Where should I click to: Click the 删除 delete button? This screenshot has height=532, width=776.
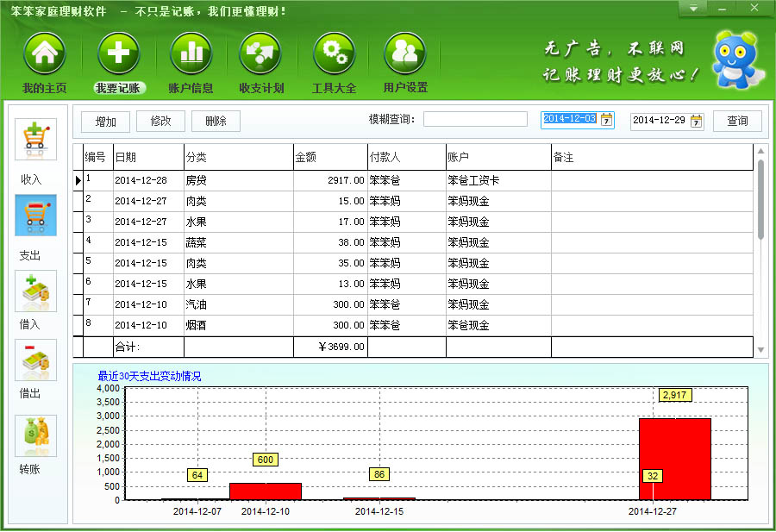click(x=216, y=121)
